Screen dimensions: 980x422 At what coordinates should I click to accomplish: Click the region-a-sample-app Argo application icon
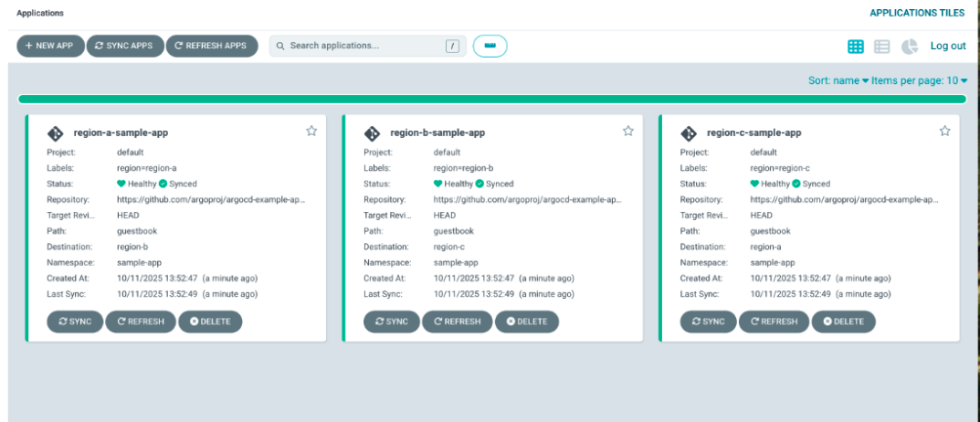click(55, 133)
